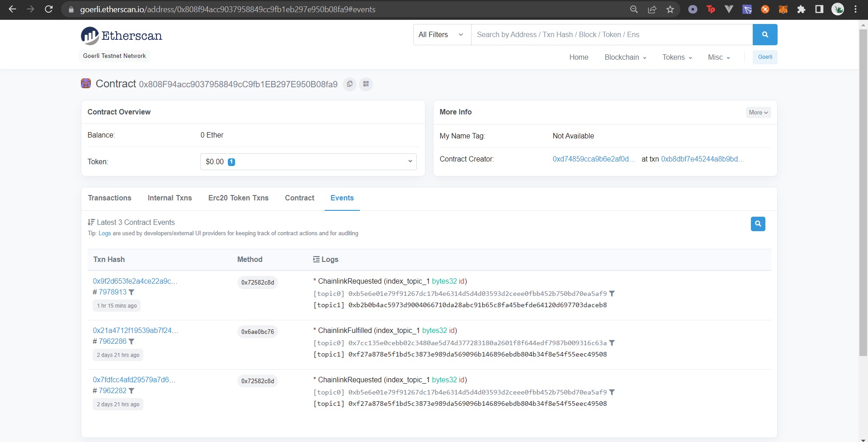
Task: Open transaction 0x7fdfcc4afd29579a7d6
Action: coord(134,380)
